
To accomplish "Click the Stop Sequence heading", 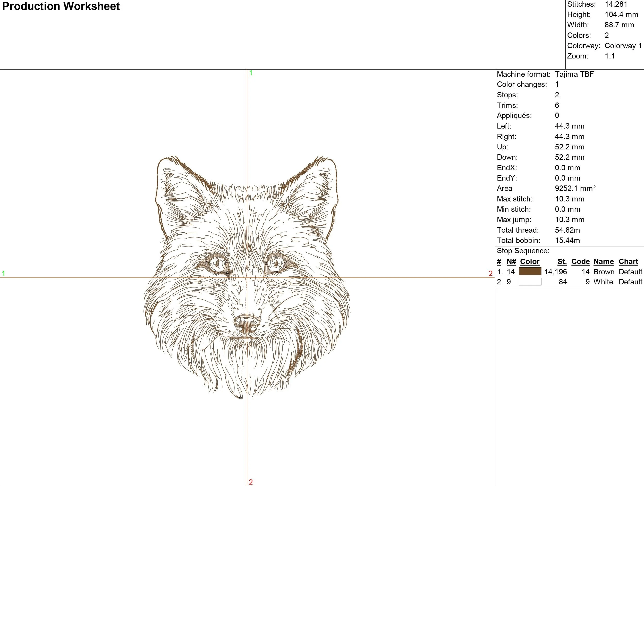I will point(523,251).
